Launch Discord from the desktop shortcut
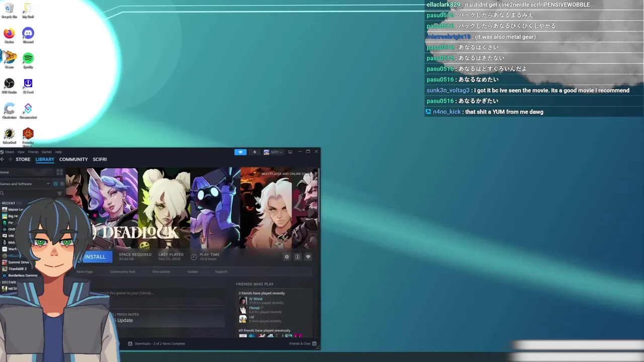The height and width of the screenshot is (362, 644). point(28,35)
